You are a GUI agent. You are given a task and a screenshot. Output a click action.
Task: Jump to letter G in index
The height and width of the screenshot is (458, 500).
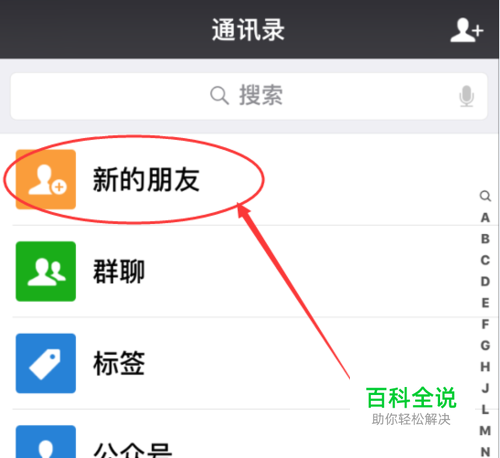coord(485,346)
